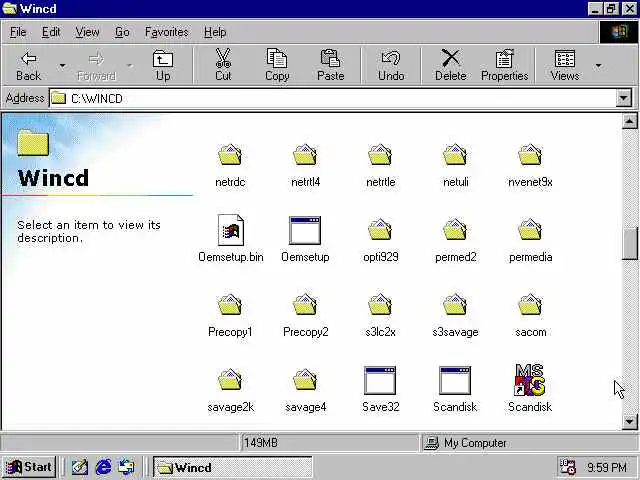
Task: Change folder view with Views button
Action: [x=565, y=65]
